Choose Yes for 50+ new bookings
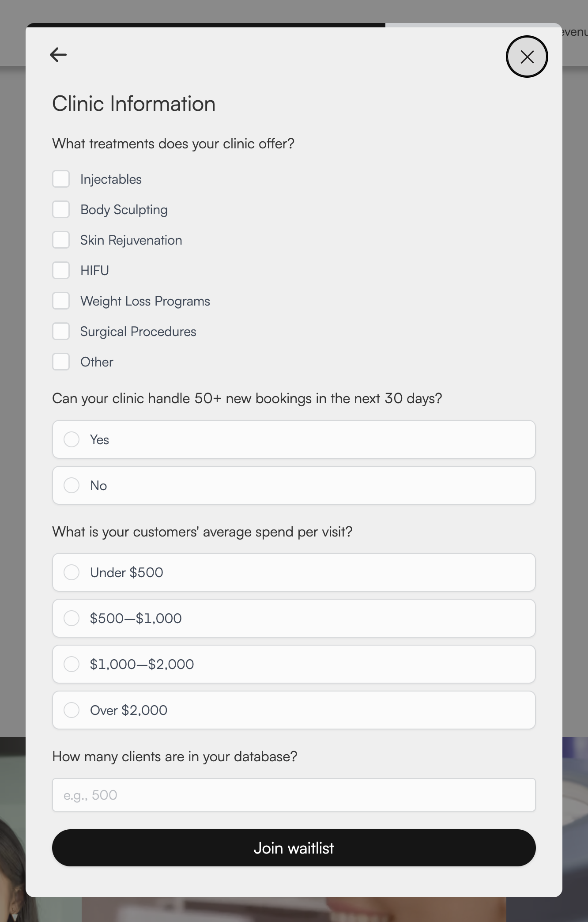This screenshot has height=922, width=588. tap(72, 439)
